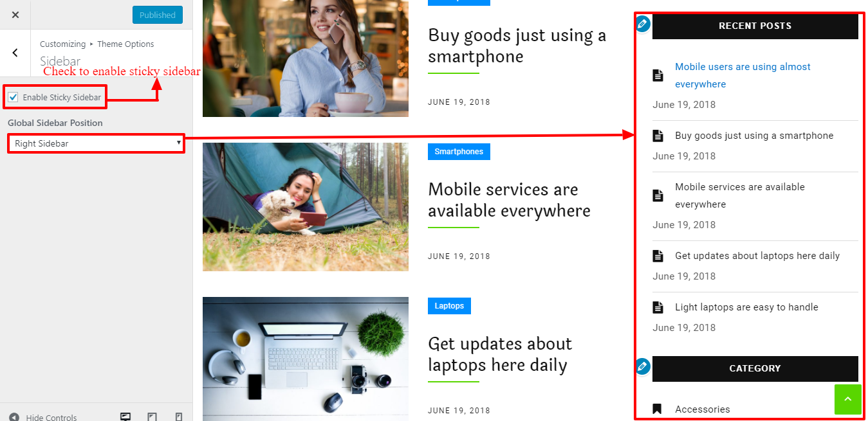Switch to tablet preview device icon

[x=152, y=417]
